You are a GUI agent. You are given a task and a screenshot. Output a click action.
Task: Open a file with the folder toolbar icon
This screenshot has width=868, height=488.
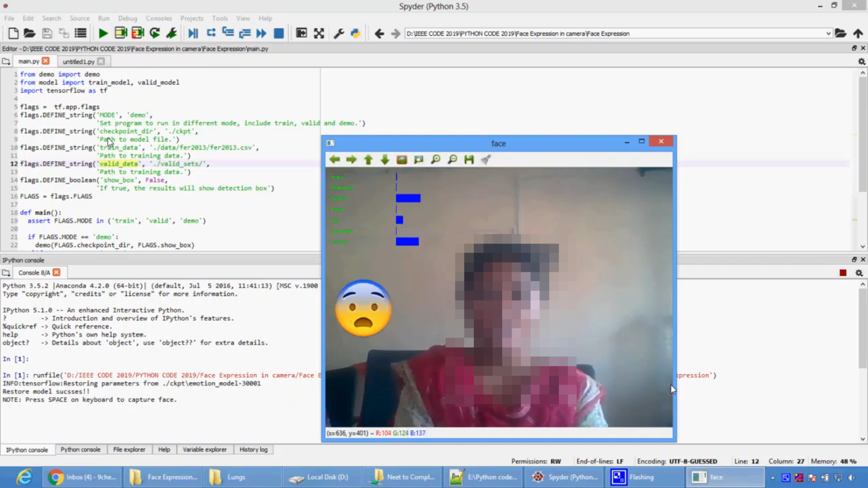click(x=30, y=33)
